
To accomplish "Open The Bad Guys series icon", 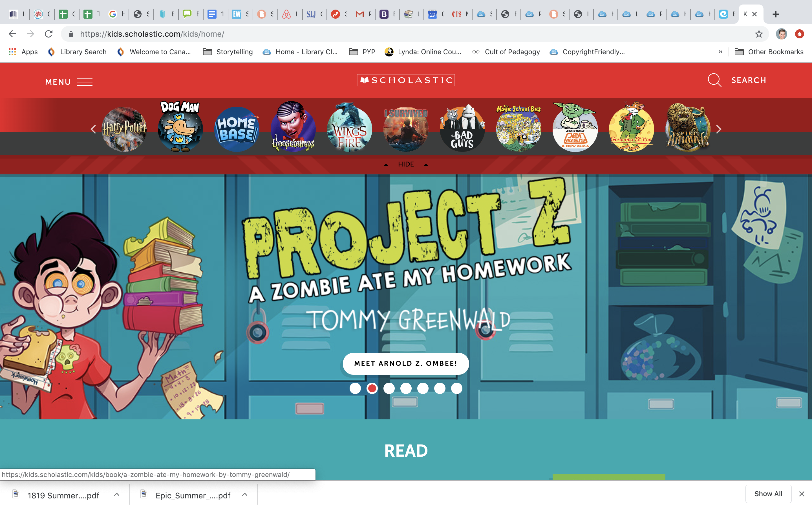I will click(462, 128).
